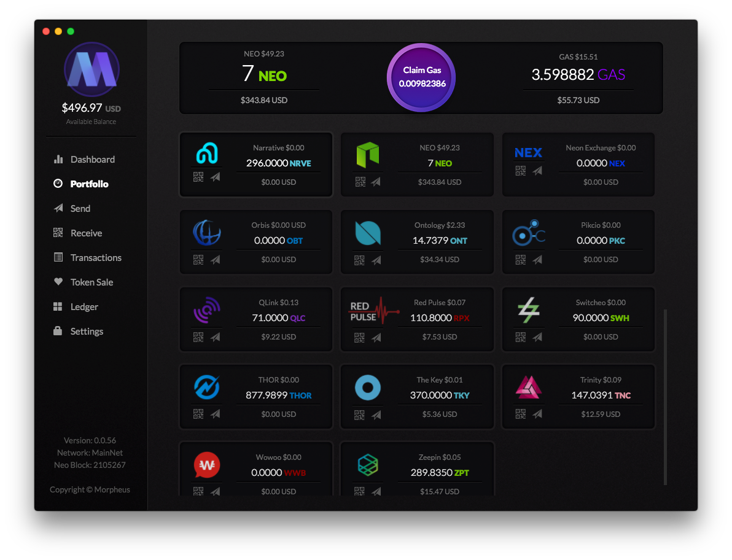Click the Copyright © Morpheus text
The image size is (732, 560).
90,489
